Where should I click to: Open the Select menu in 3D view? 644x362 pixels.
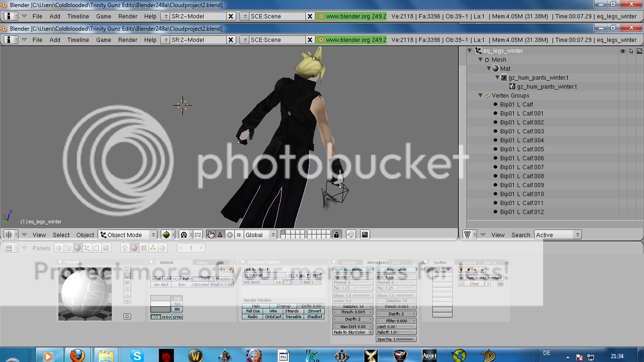coord(61,235)
